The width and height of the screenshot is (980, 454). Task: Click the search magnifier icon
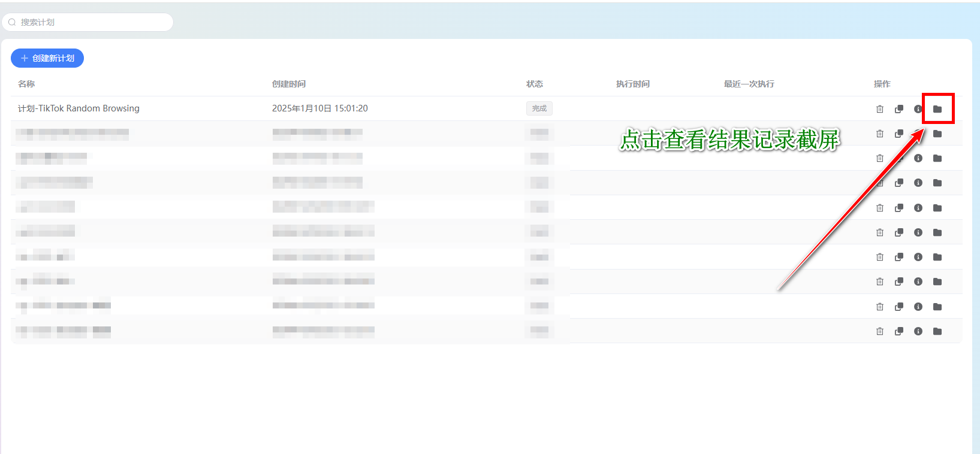[12, 22]
